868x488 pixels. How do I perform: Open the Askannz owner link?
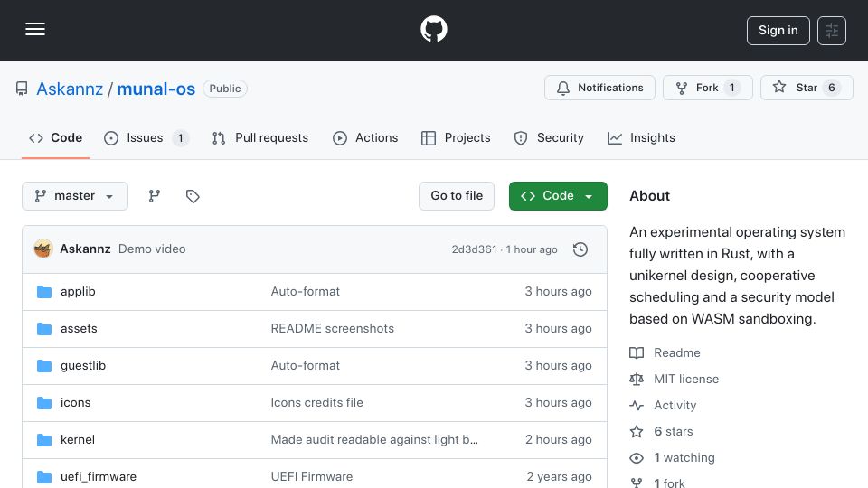[70, 89]
